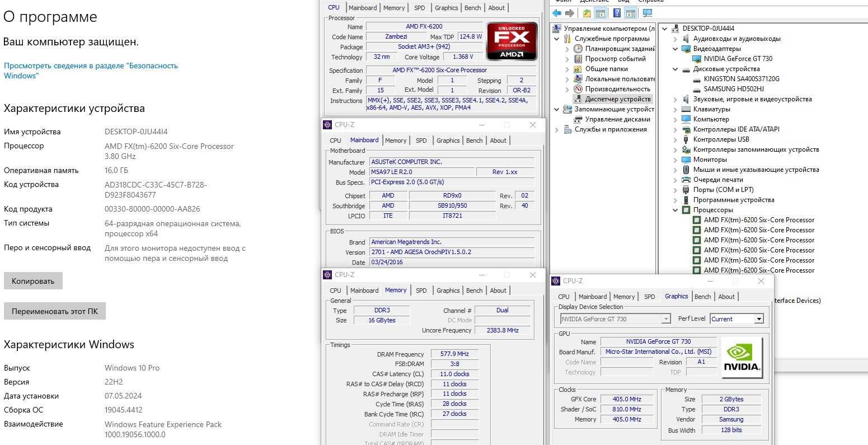
Task: Select Контроллеры запоминающих устройств category
Action: pos(756,149)
